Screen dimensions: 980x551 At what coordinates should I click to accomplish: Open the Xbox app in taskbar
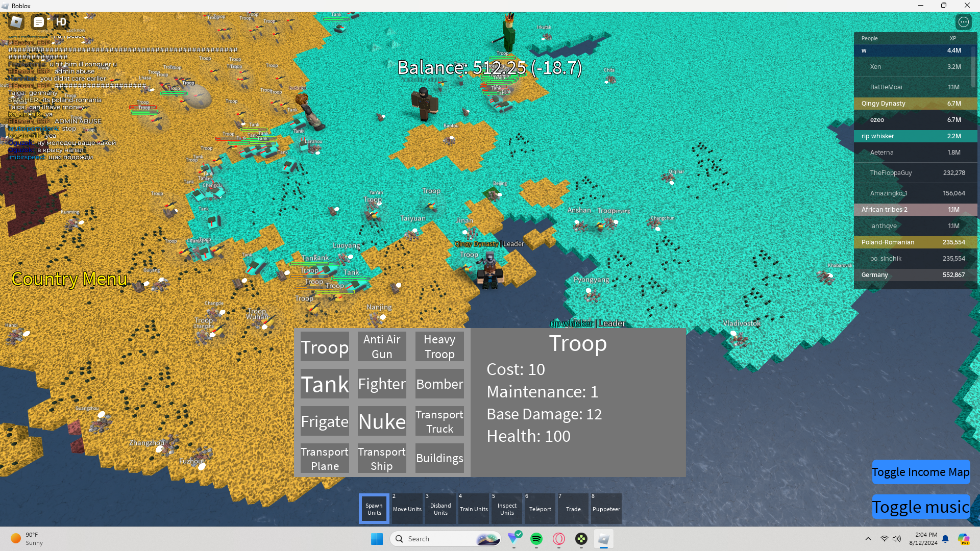click(581, 539)
